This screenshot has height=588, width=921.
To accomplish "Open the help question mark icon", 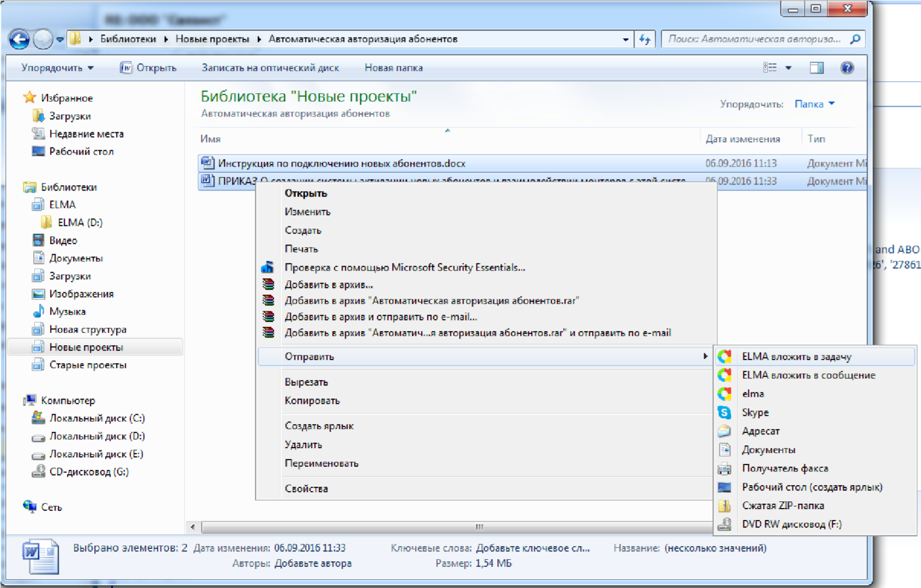I will (x=847, y=68).
